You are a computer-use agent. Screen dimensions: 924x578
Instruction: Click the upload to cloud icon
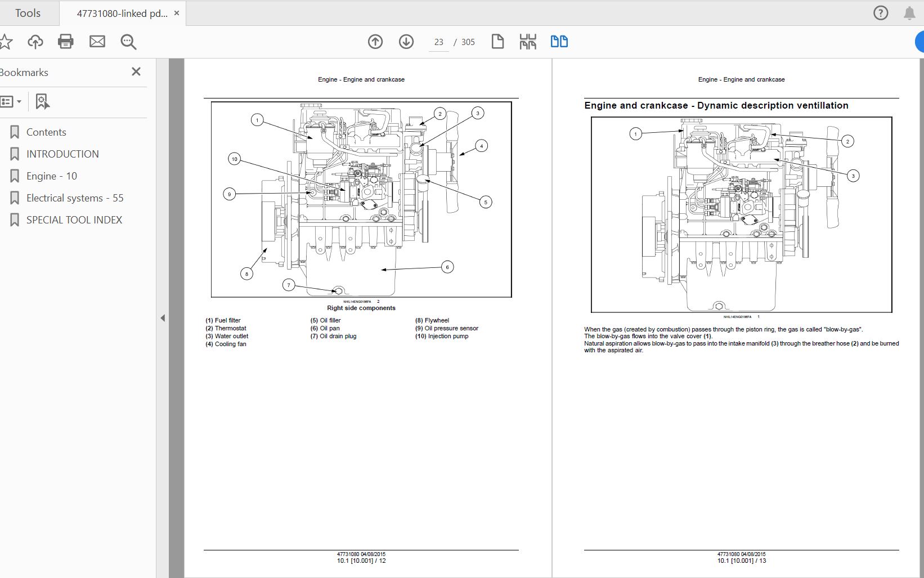[x=35, y=42]
